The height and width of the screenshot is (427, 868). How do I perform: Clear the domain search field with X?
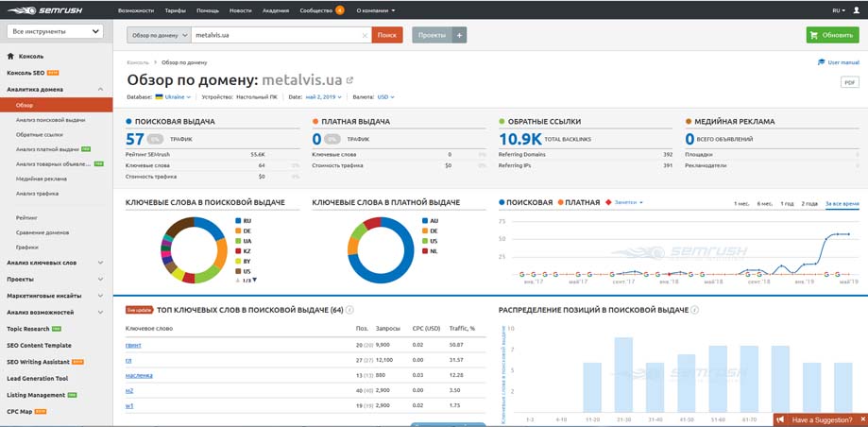click(x=365, y=36)
